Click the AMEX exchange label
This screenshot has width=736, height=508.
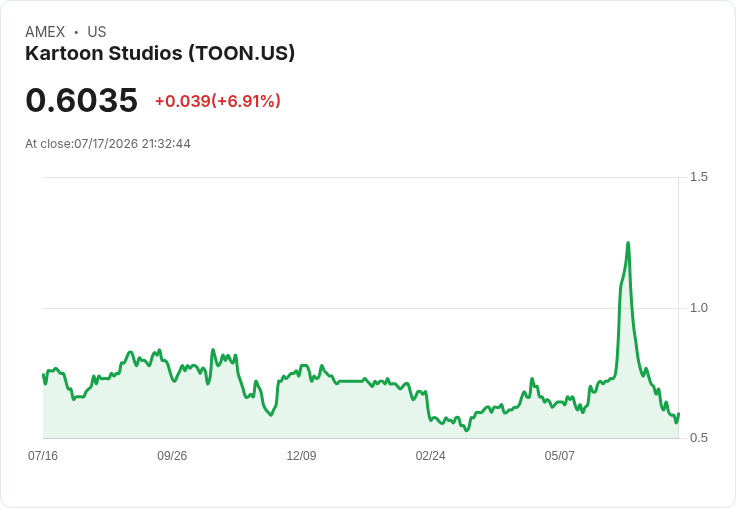(x=45, y=32)
